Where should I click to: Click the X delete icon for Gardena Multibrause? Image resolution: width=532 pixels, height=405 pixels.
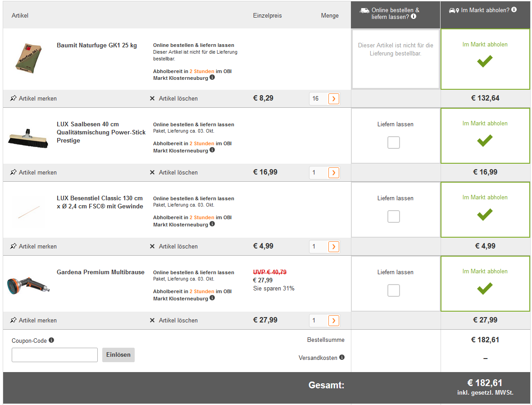(152, 320)
